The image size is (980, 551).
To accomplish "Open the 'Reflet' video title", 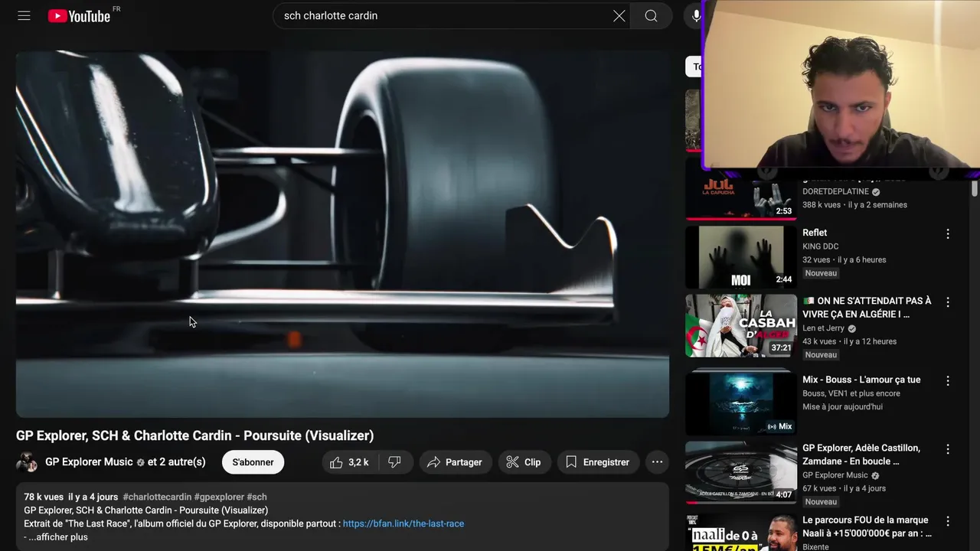I will 815,233.
